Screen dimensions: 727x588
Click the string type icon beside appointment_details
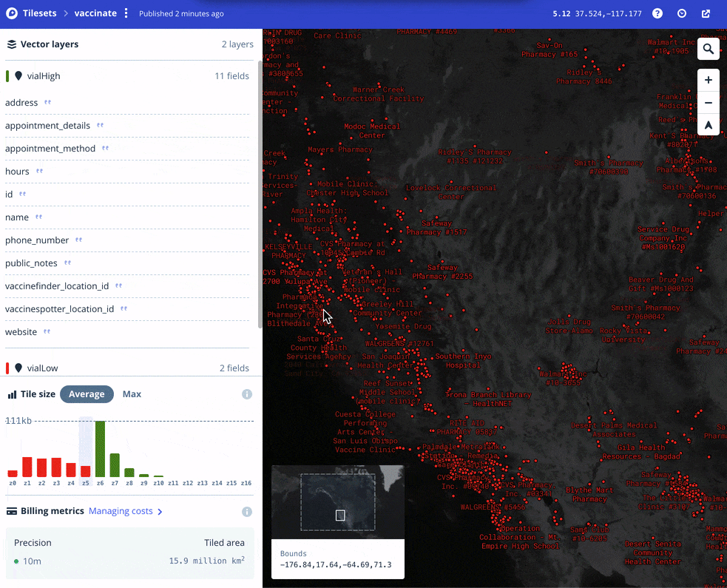pos(100,125)
